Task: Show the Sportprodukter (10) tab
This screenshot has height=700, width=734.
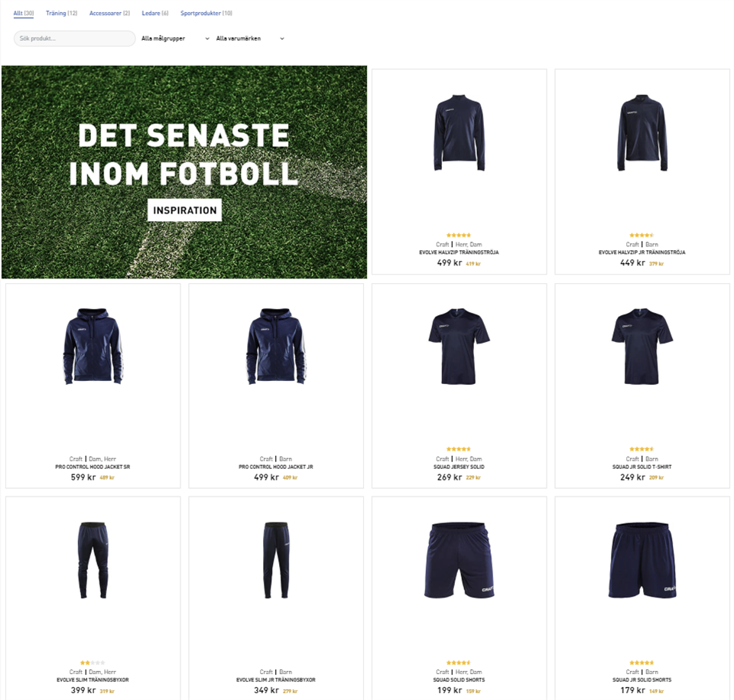Action: (x=206, y=13)
